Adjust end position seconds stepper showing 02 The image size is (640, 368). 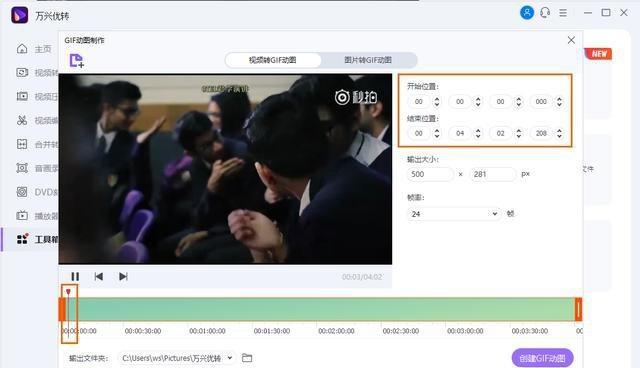tap(519, 133)
